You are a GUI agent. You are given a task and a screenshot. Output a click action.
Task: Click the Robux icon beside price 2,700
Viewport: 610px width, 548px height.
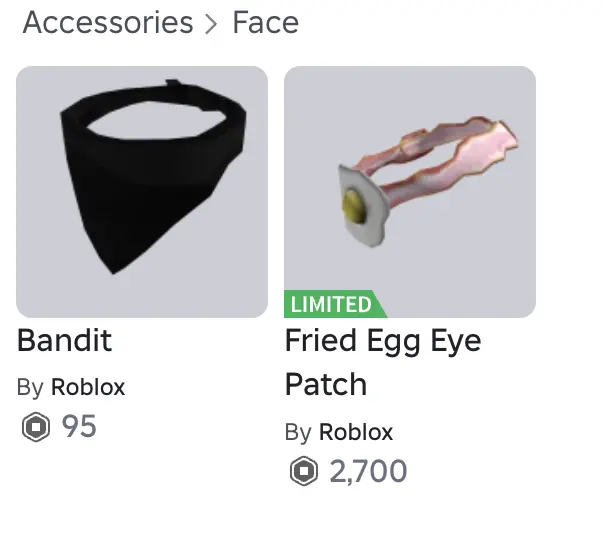pos(303,471)
